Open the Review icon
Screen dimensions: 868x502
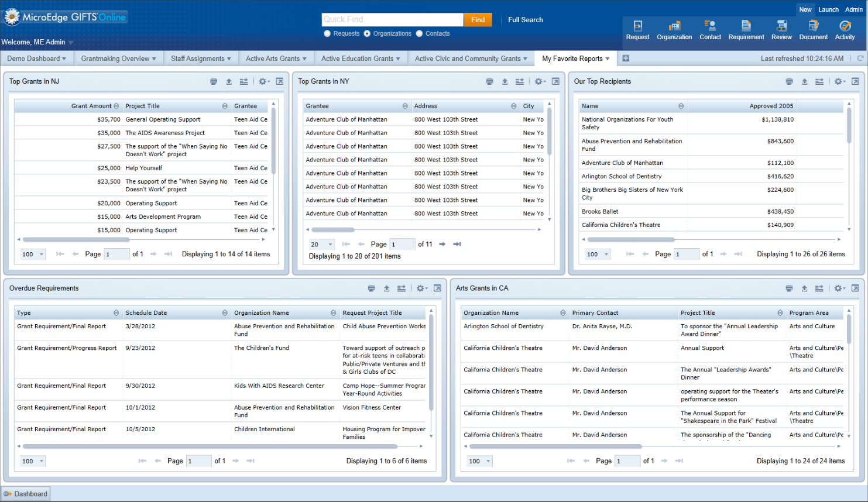click(781, 26)
